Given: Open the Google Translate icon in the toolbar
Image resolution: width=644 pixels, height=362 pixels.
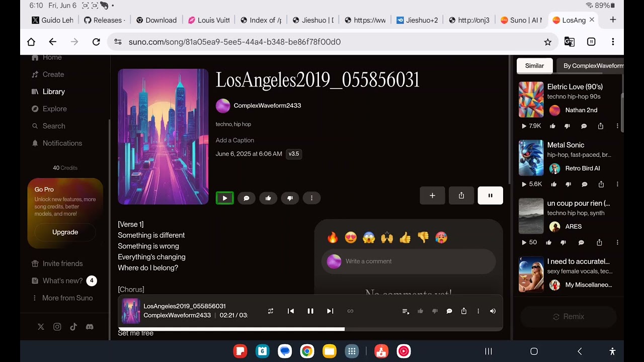Looking at the screenshot, I should coord(570,42).
